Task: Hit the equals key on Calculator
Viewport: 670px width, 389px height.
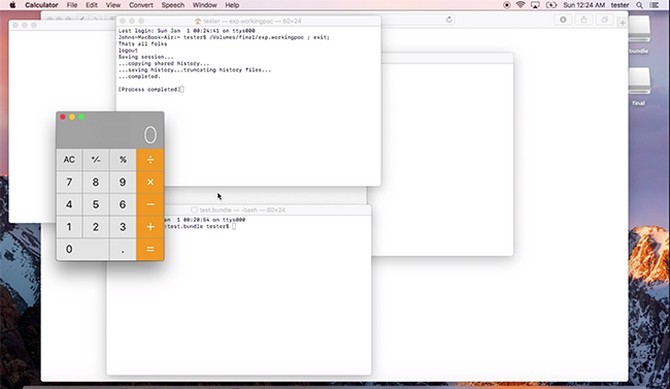Action: (150, 249)
